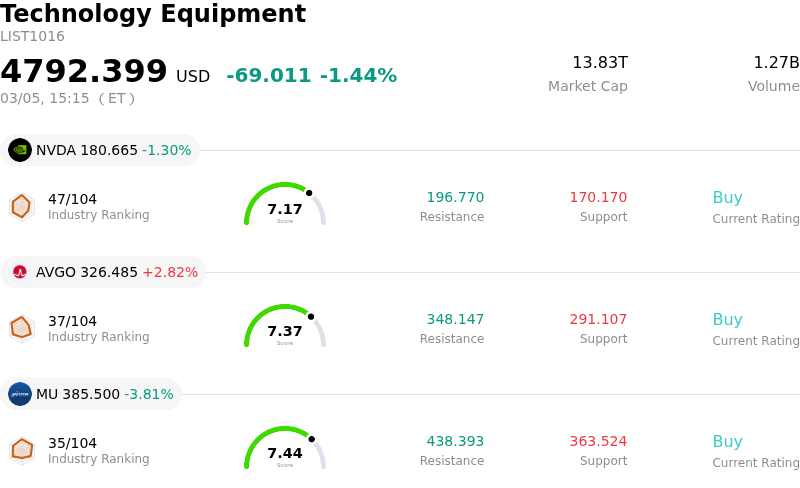Click AVGO Buy current rating
The height and width of the screenshot is (488, 800).
[x=727, y=320]
